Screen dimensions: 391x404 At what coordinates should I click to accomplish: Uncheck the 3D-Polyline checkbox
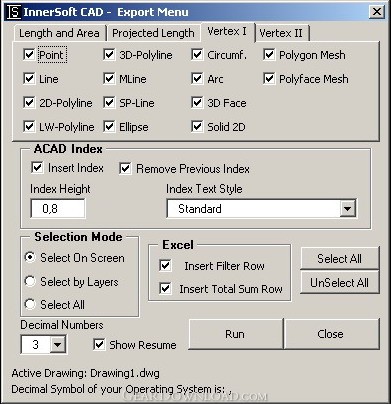click(109, 54)
